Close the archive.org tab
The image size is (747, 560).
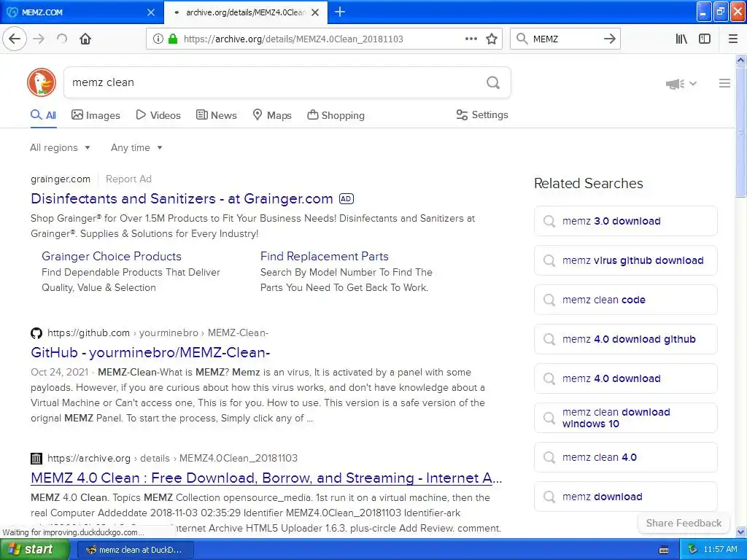(315, 12)
